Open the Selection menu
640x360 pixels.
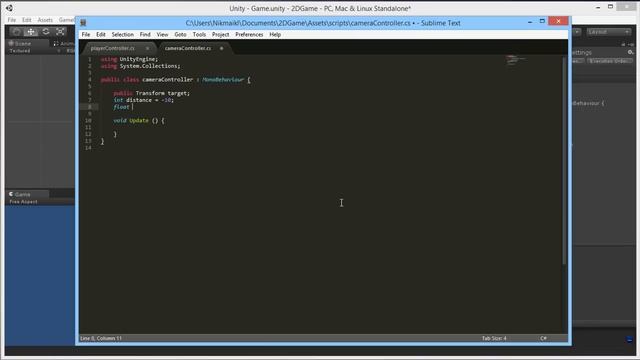[122, 35]
